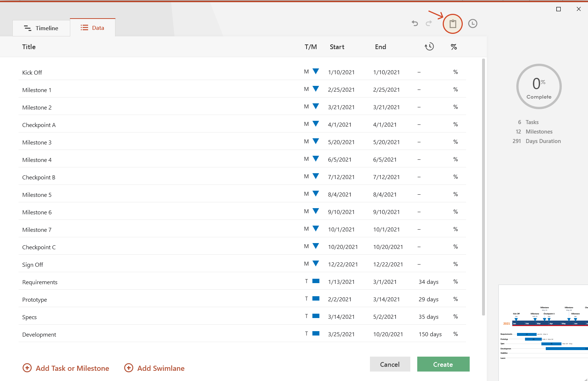Screen dimensions: 588x381
Task: Click the 0% Complete progress circle
Action: pos(539,87)
